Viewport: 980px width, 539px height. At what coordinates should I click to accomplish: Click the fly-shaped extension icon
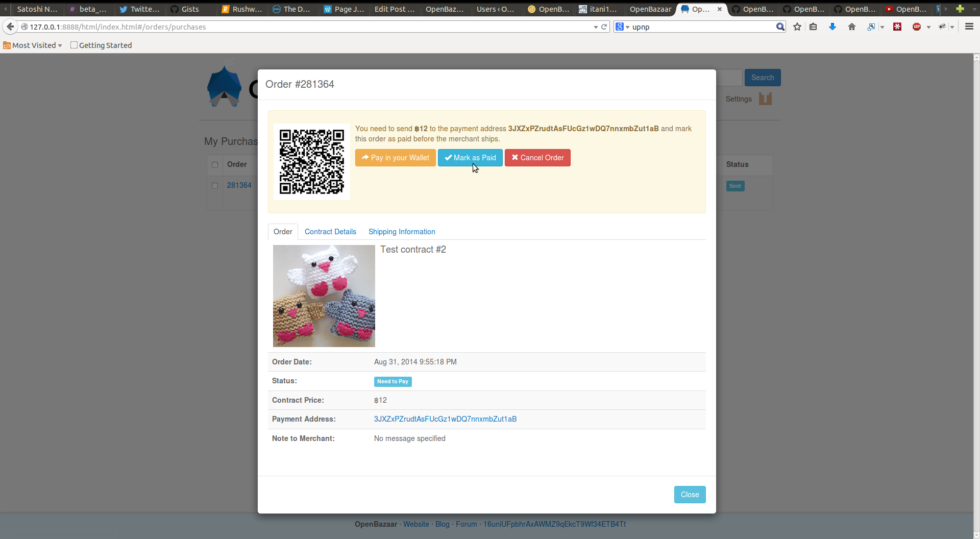click(942, 27)
